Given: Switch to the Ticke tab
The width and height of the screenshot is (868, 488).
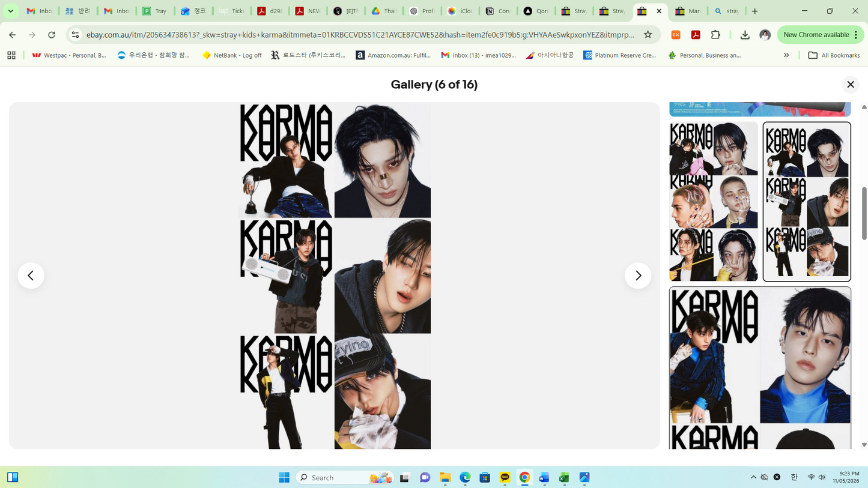Looking at the screenshot, I should (231, 11).
